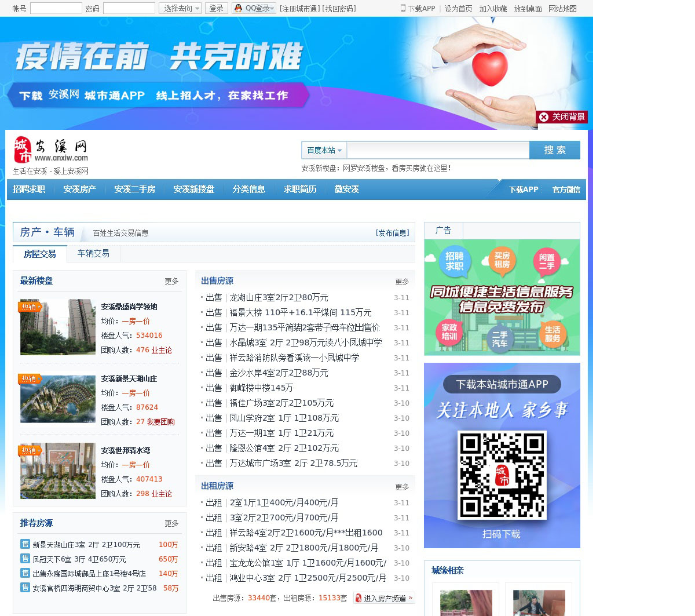Click the 售 icon beside 出售永隆国际城
The image size is (695, 616).
[25, 573]
